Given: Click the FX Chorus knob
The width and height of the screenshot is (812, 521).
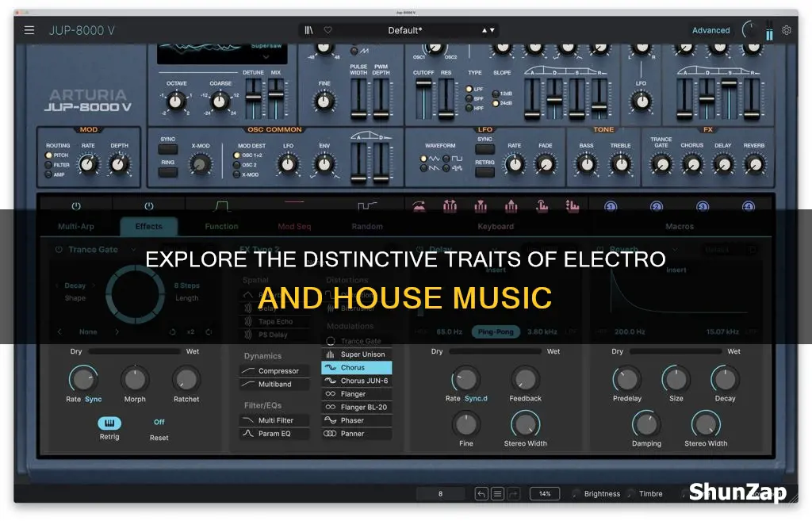Looking at the screenshot, I should click(691, 165).
